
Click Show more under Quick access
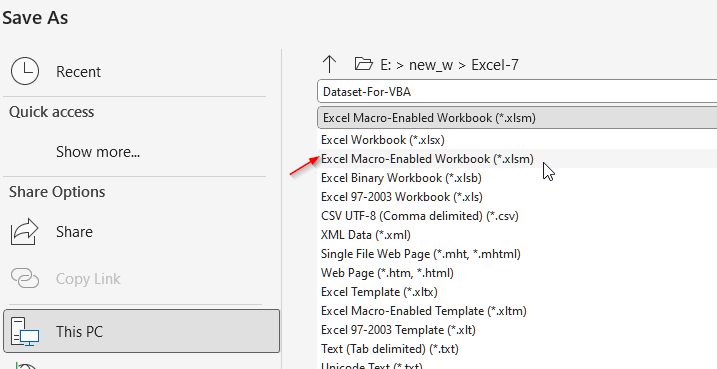click(x=98, y=152)
